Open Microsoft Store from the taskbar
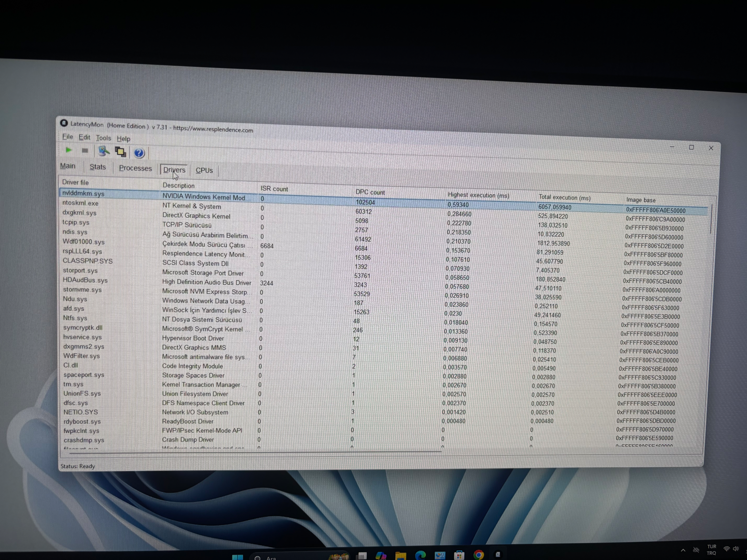Viewport: 747px width, 560px height. (x=459, y=555)
